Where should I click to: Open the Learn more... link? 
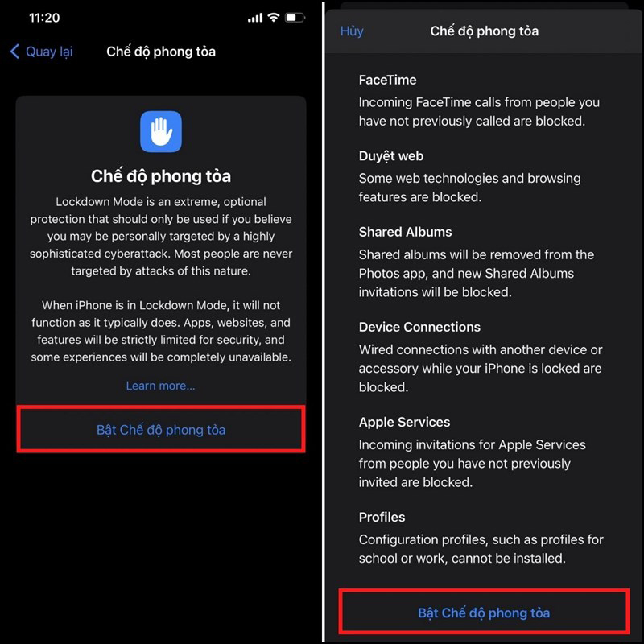(160, 386)
